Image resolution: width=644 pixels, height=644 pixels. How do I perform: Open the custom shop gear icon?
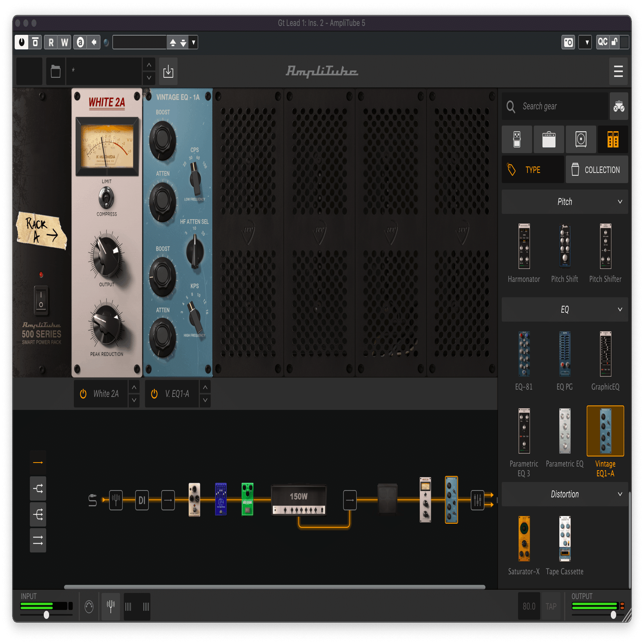[x=619, y=106]
